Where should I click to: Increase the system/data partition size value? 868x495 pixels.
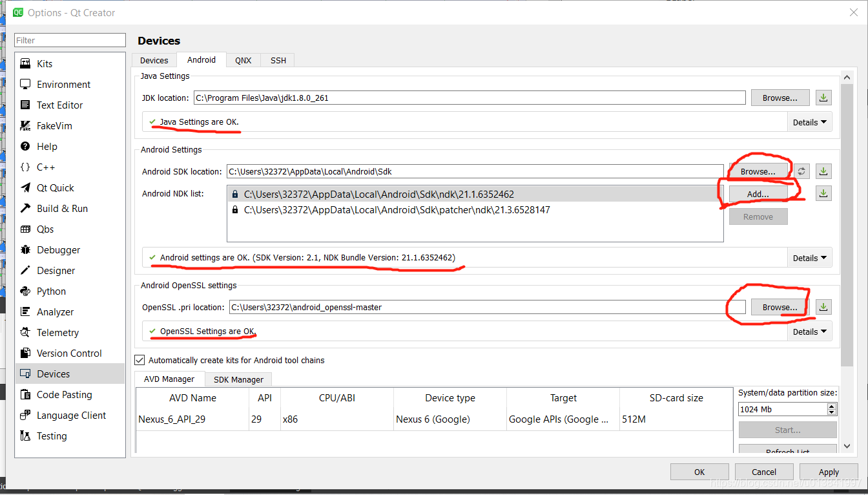(x=832, y=406)
